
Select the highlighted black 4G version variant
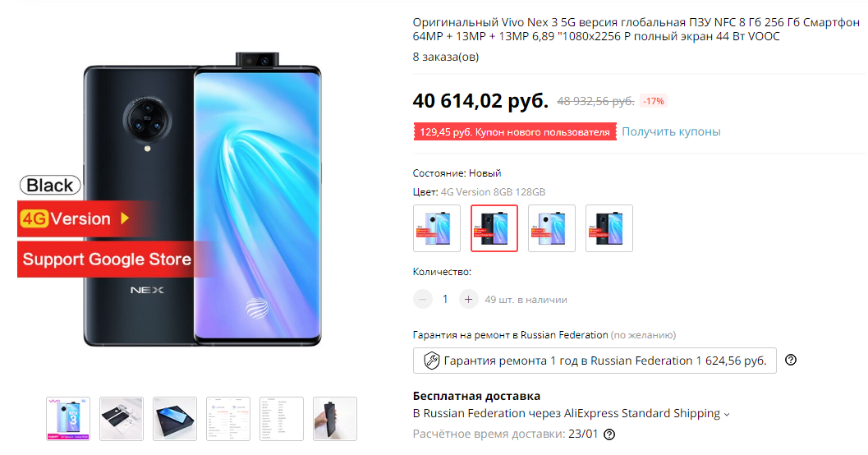point(494,228)
